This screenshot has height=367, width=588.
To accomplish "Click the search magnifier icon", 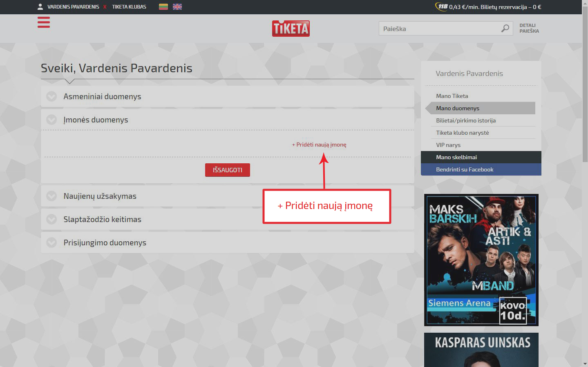I will pyautogui.click(x=505, y=29).
